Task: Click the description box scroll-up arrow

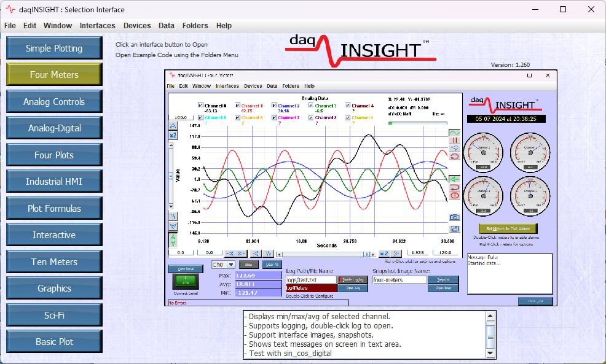Action: point(490,316)
